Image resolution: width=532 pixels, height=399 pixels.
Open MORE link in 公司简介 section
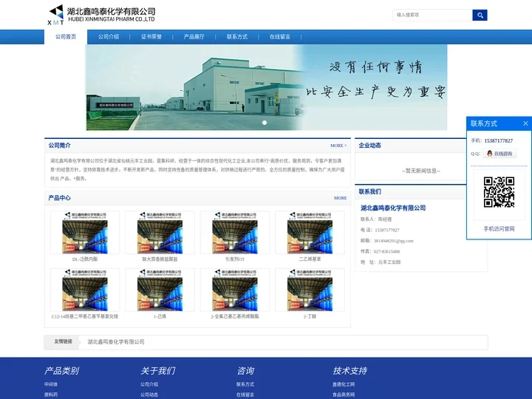click(338, 146)
